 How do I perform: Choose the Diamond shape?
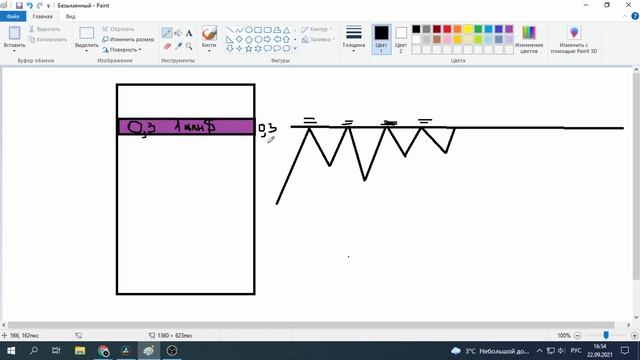click(x=239, y=40)
